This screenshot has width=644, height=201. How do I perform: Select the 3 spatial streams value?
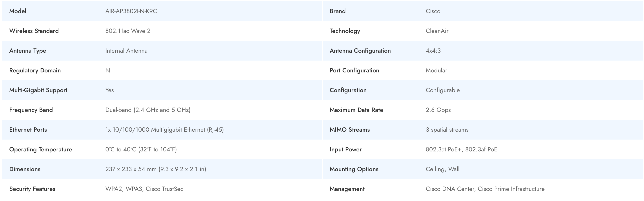tap(447, 130)
